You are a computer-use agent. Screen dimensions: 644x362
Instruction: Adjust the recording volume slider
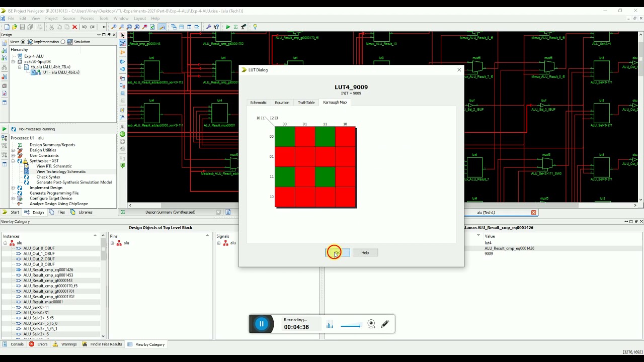click(351, 326)
